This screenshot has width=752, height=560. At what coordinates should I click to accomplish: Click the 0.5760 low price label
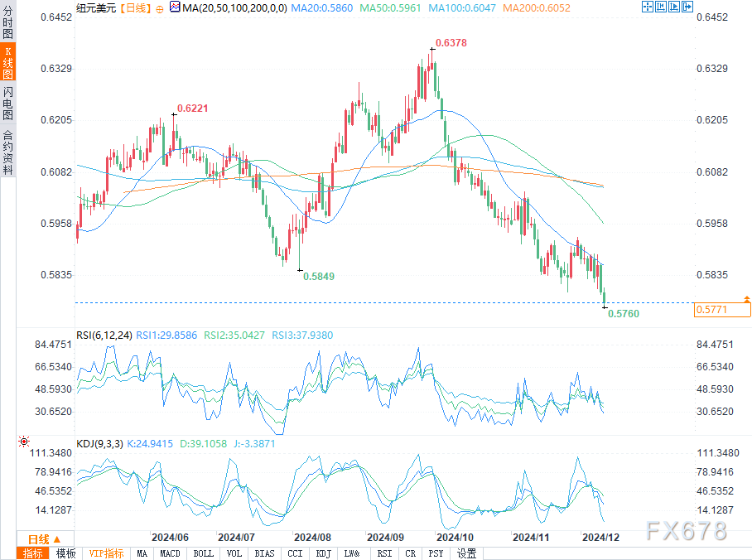[x=624, y=314]
